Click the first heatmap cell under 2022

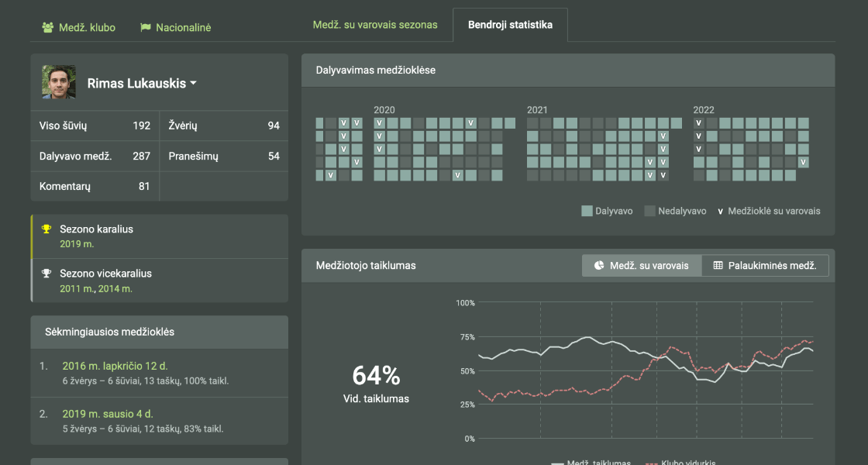click(x=698, y=122)
